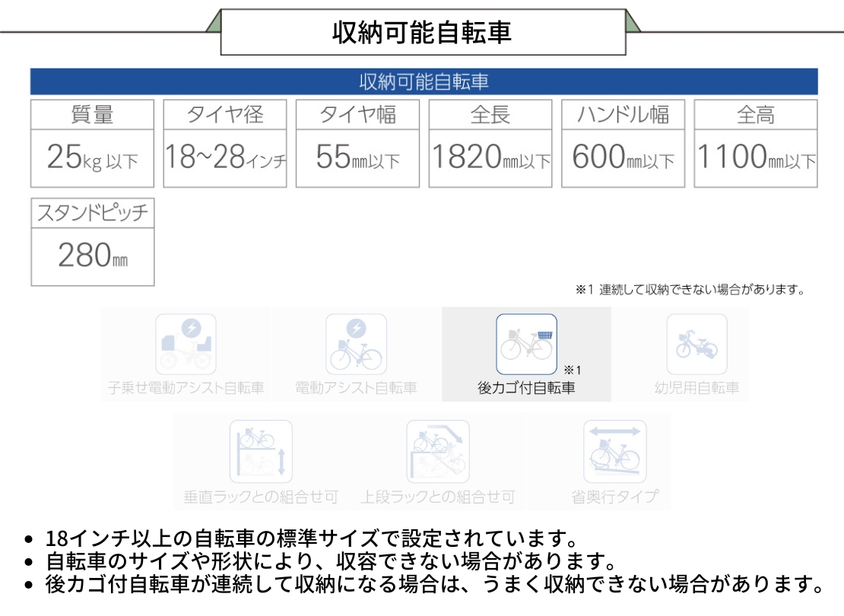Select the 電動アシスト自転車 bicycle icon
Screen dimensions: 844x616
[356, 345]
